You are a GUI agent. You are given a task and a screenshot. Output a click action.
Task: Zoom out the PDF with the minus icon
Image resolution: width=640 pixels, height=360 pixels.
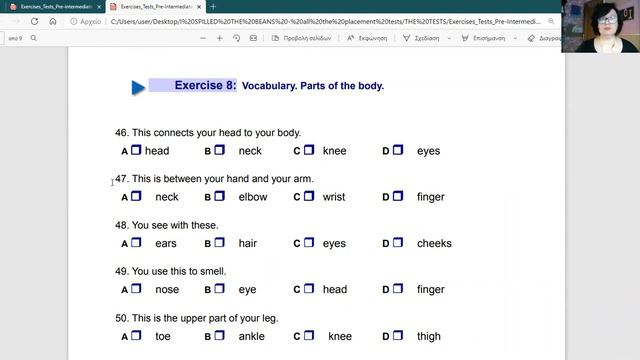pos(203,38)
